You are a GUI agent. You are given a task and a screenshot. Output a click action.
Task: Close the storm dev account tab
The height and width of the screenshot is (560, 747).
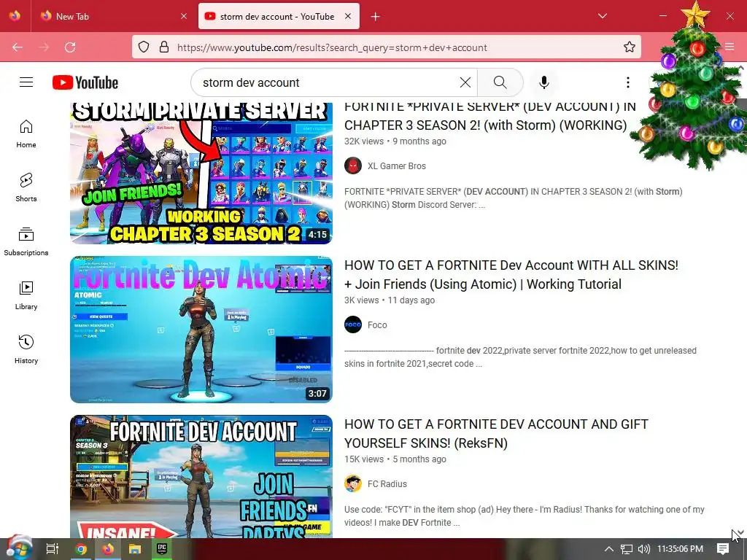[x=348, y=16]
